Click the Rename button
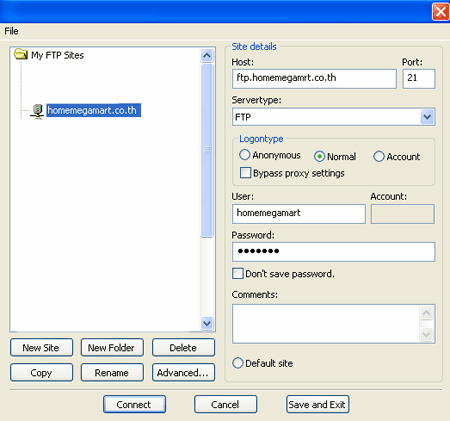The image size is (450, 421). pos(112,372)
